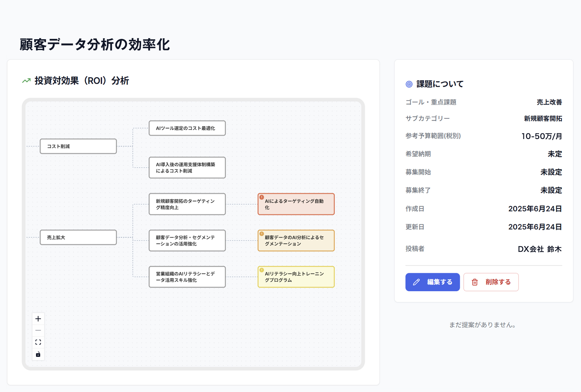Click the 編集する button
The width and height of the screenshot is (581, 392).
pyautogui.click(x=432, y=282)
